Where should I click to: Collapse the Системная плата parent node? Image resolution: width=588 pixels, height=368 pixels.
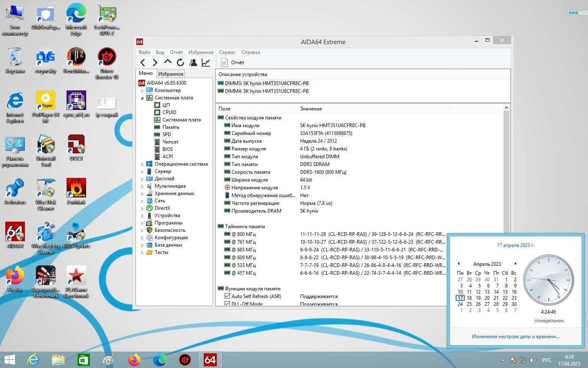coord(143,98)
